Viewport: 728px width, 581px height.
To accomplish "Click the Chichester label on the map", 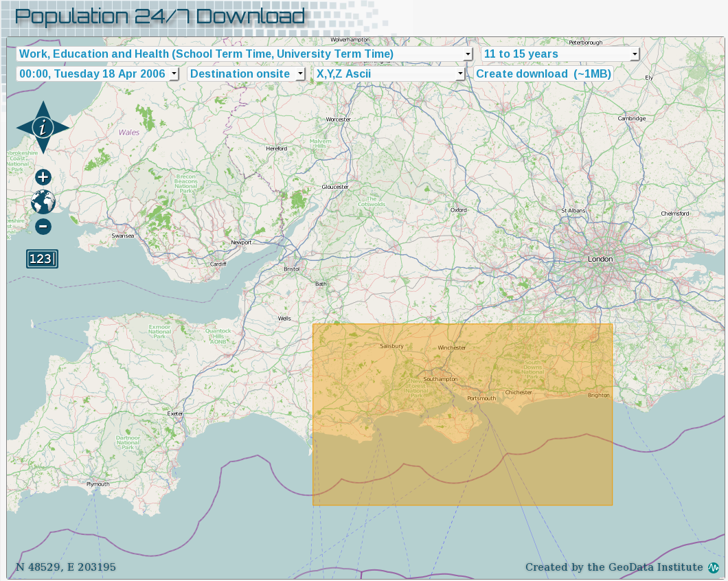I will point(519,392).
